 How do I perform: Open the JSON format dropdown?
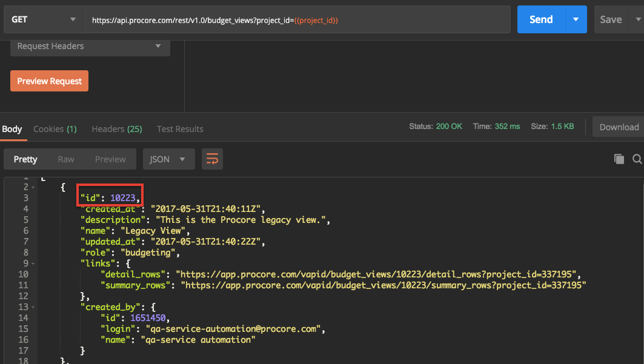[x=169, y=159]
